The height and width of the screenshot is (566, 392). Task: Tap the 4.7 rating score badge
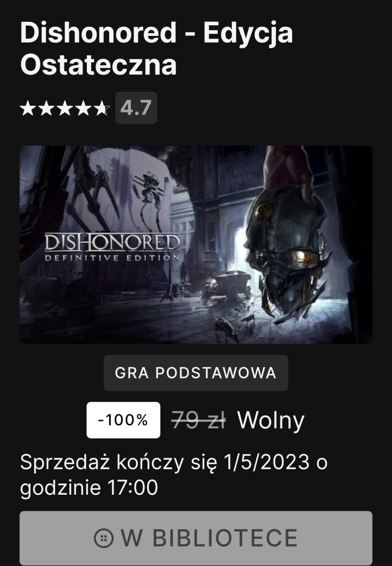tap(136, 108)
